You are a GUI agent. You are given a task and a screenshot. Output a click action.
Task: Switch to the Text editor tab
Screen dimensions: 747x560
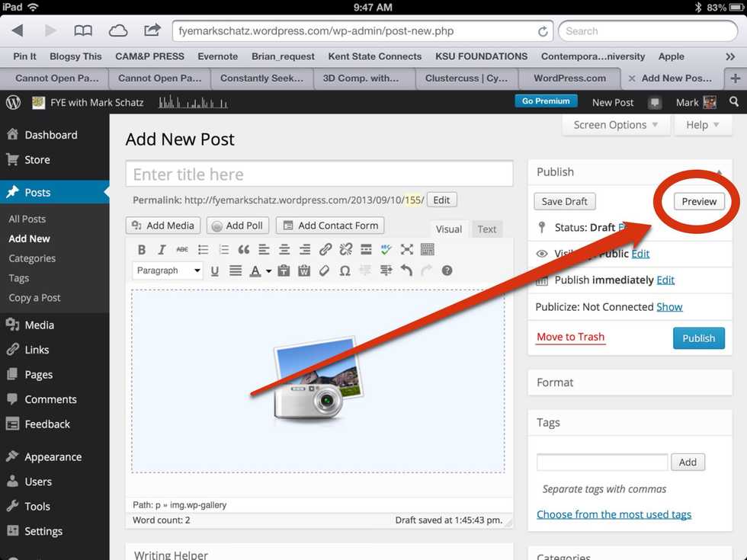(487, 229)
